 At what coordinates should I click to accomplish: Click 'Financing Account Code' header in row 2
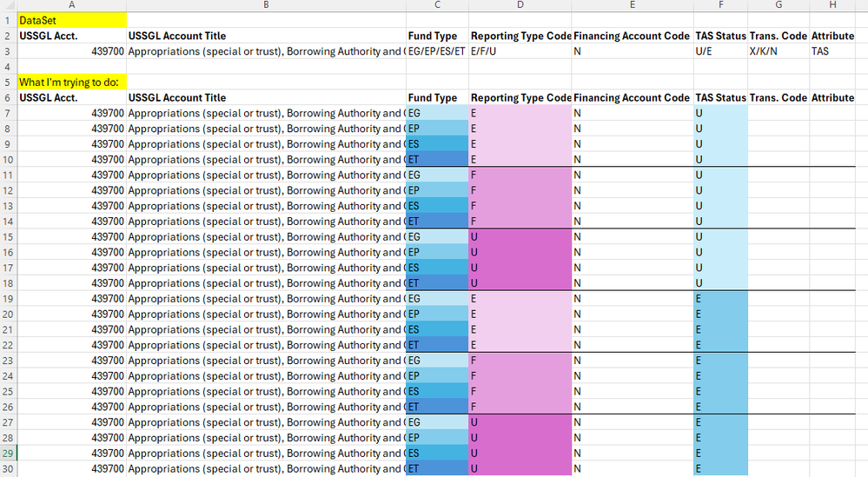tap(633, 36)
